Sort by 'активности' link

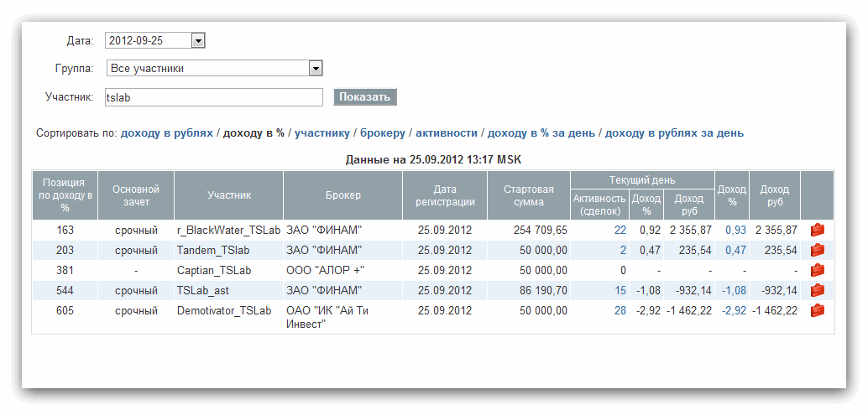click(447, 132)
